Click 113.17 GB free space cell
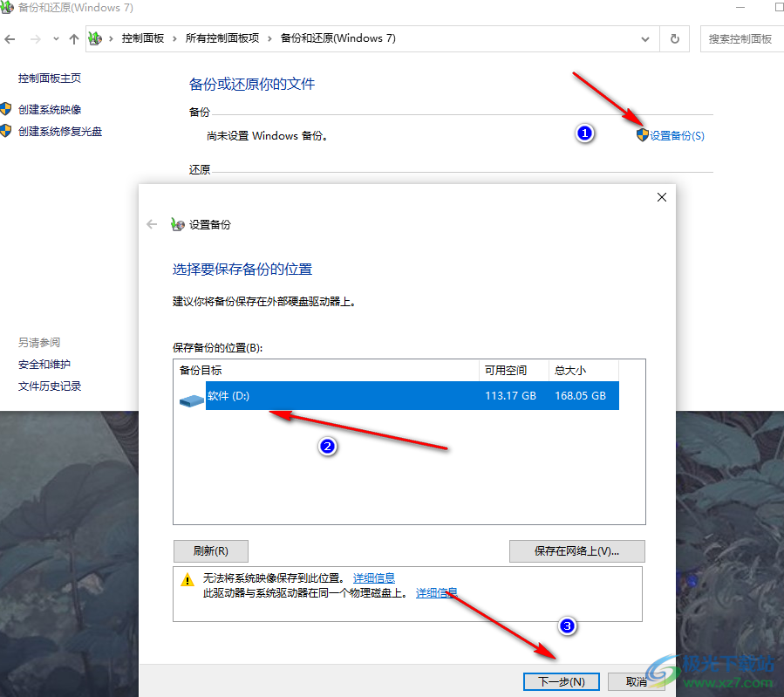Viewport: 784px width, 697px height. click(x=510, y=396)
